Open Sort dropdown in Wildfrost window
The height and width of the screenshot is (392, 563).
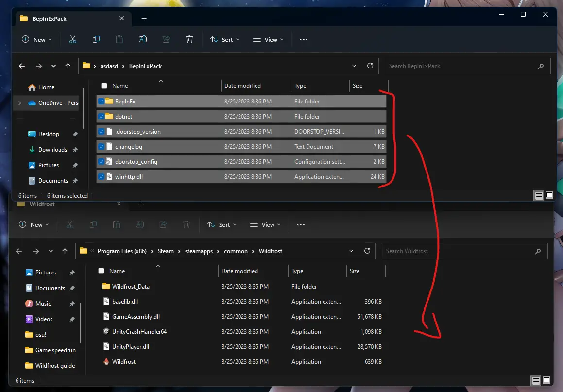pyautogui.click(x=222, y=225)
